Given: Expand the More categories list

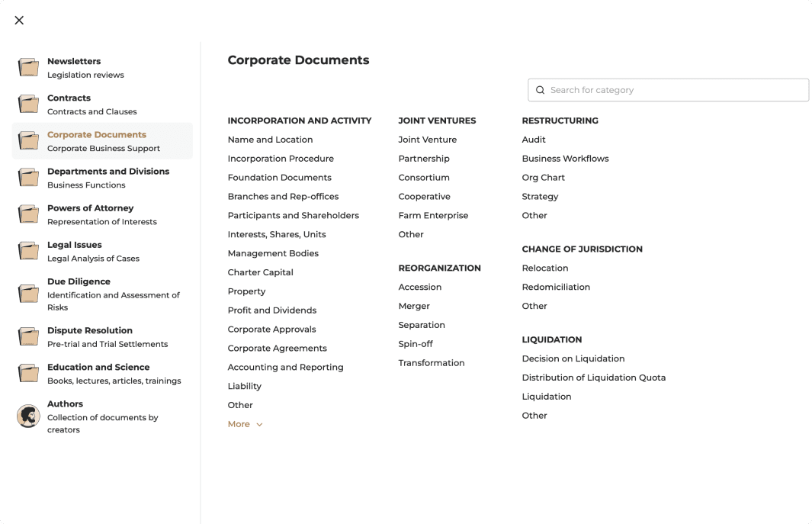Looking at the screenshot, I should tap(239, 424).
